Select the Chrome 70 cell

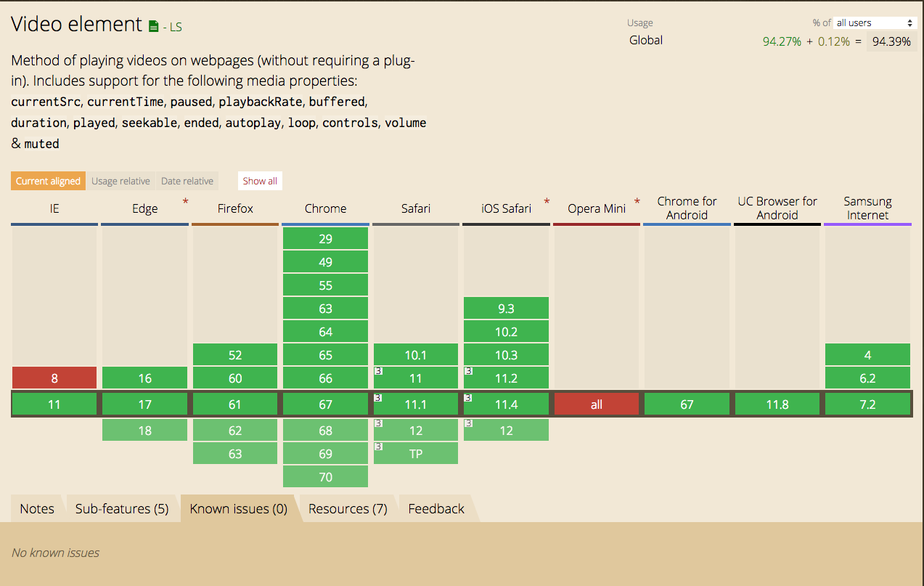[325, 476]
